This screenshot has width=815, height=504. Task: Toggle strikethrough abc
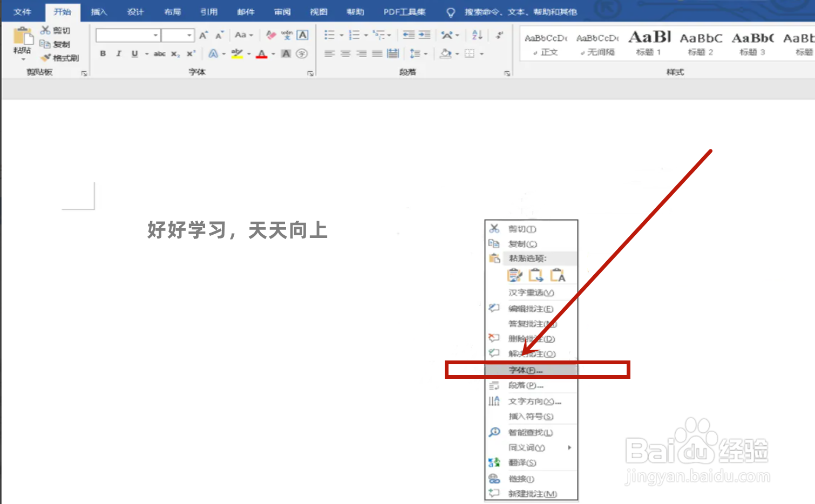pos(160,53)
